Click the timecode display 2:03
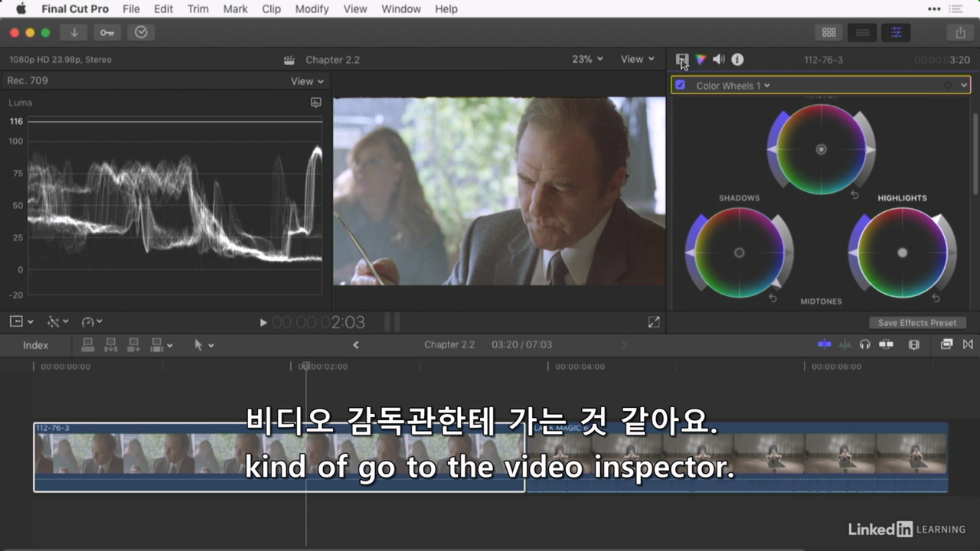 (x=318, y=323)
